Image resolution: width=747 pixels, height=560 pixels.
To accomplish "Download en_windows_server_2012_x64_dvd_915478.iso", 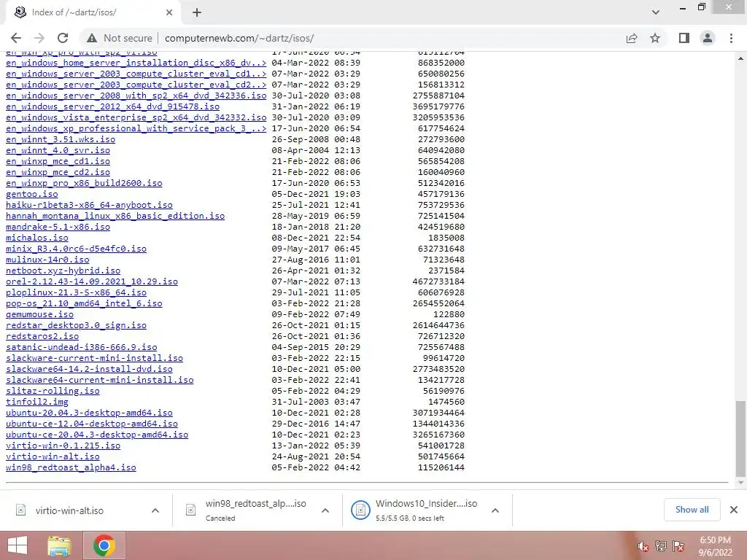I will point(112,106).
